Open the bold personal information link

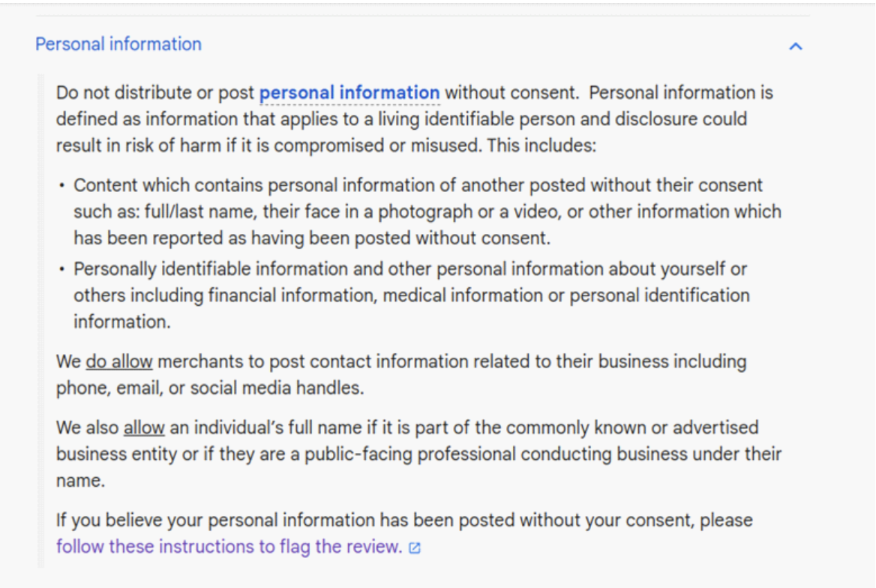coord(349,94)
